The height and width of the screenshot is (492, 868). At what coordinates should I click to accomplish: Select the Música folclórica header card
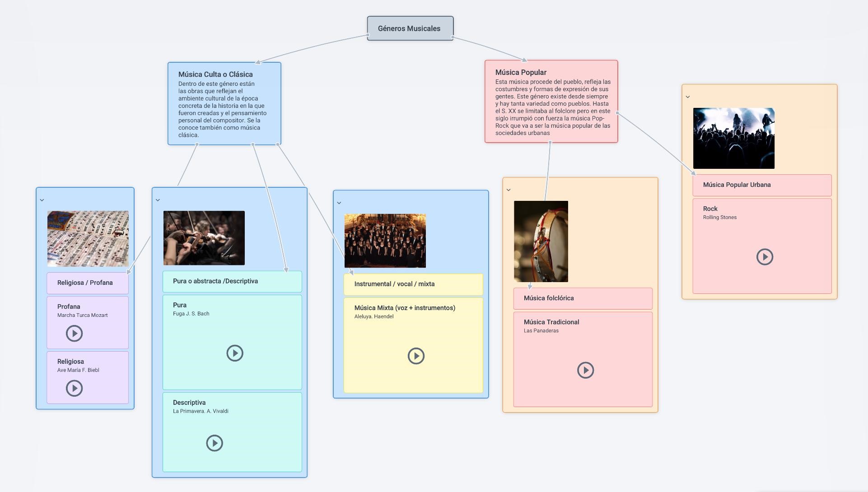[583, 298]
